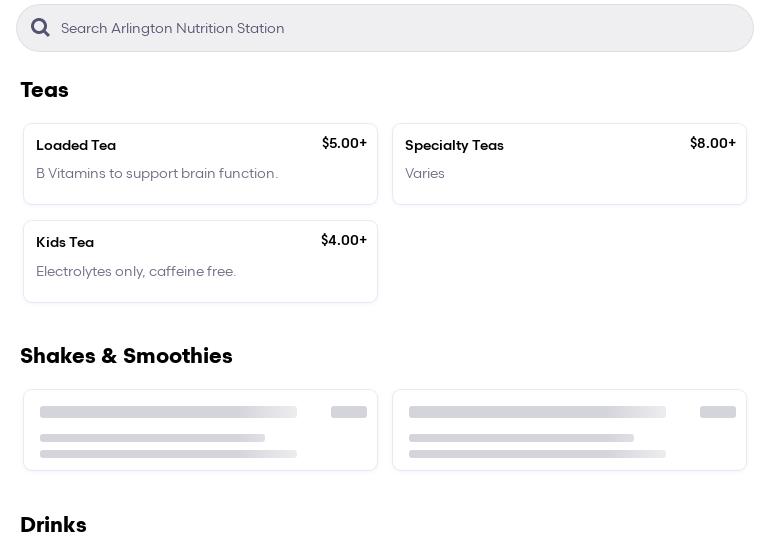The height and width of the screenshot is (538, 770).
Task: Select the Specialty Teas item title
Action: click(454, 145)
